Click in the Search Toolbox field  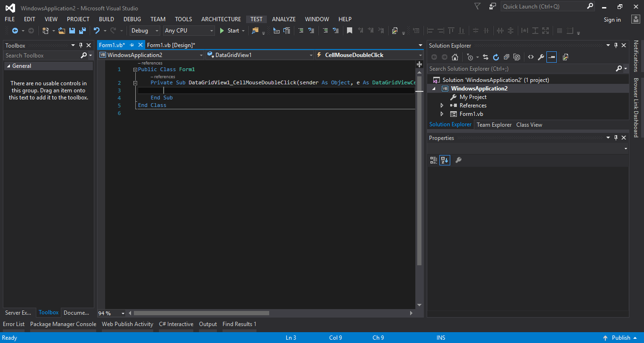click(x=42, y=56)
